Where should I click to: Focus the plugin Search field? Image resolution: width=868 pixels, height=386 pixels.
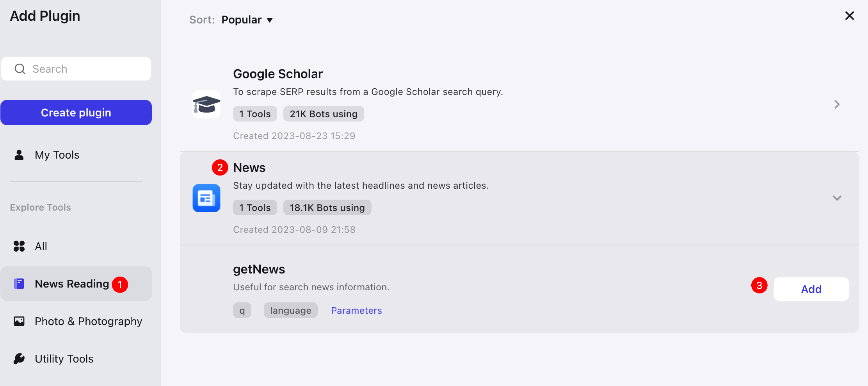tap(76, 69)
